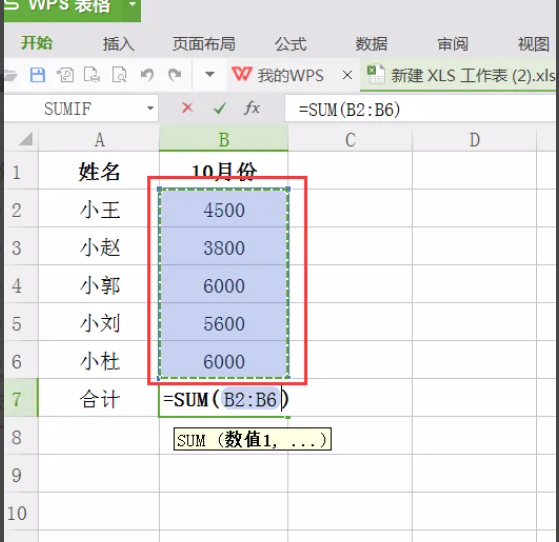The image size is (559, 542).
Task: Click the cell containing 小刘
Action: tap(99, 323)
